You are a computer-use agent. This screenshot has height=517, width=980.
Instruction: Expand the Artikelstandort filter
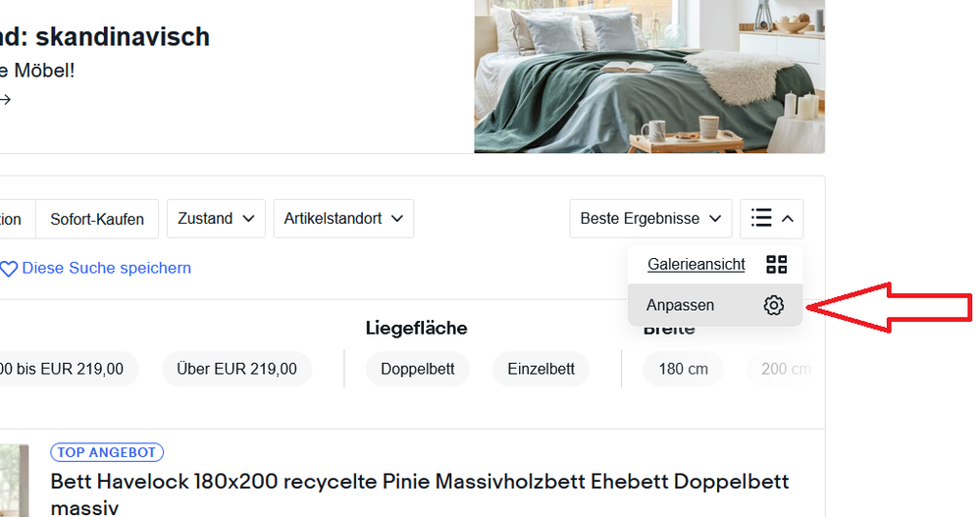(343, 219)
